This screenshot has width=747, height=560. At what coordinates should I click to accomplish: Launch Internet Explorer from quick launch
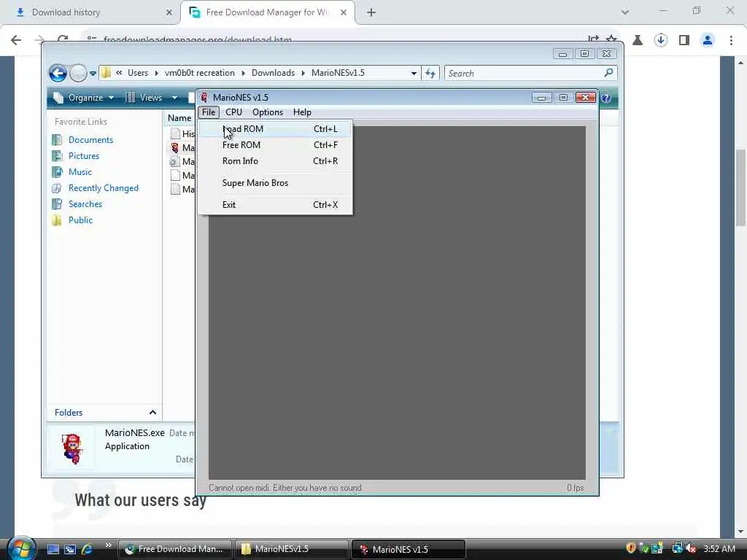pyautogui.click(x=88, y=549)
